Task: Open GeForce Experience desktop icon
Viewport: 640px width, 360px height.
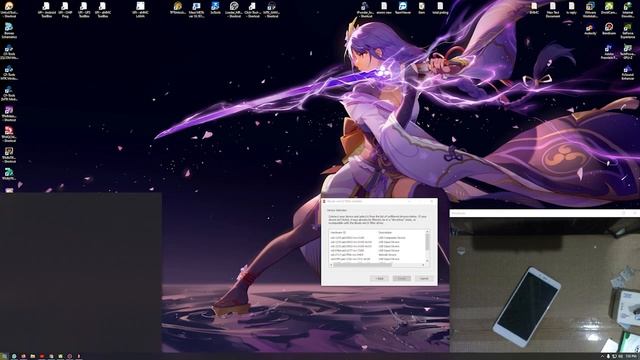Action: click(628, 31)
